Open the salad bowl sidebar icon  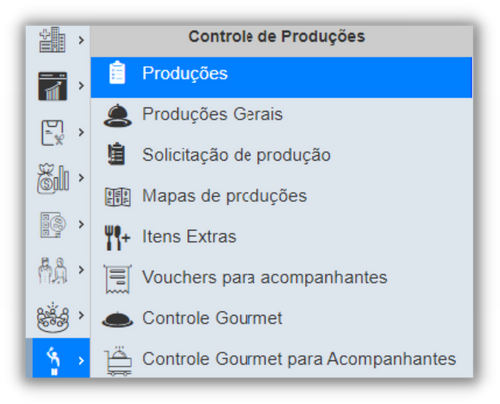click(53, 317)
